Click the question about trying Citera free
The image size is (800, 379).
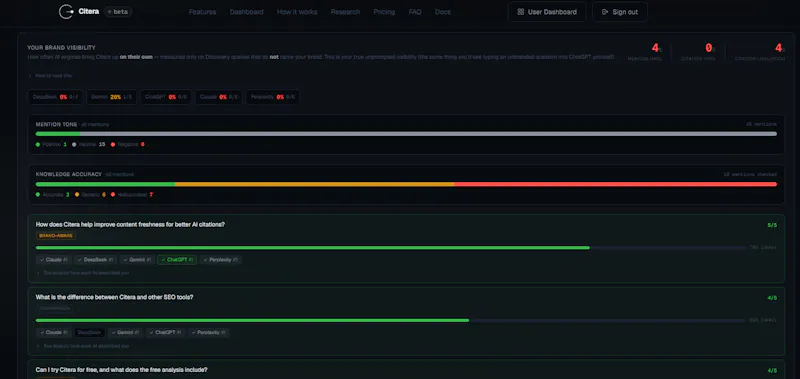(121, 370)
